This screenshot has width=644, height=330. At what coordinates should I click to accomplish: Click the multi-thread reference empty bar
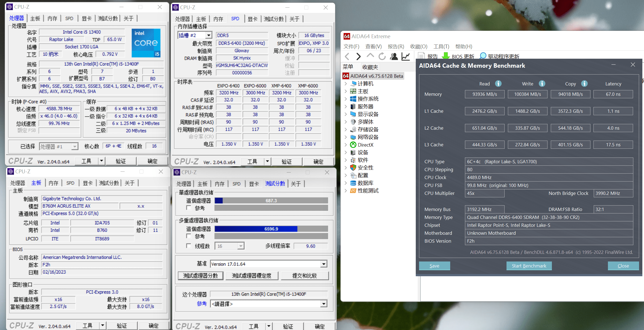coord(271,236)
